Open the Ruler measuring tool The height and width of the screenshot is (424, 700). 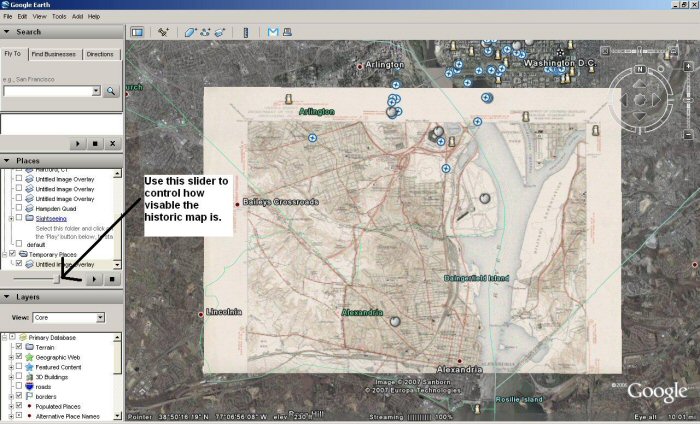point(246,32)
